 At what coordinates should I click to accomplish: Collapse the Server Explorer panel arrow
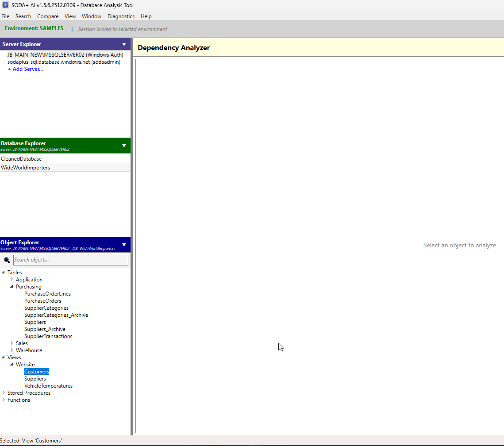click(124, 44)
